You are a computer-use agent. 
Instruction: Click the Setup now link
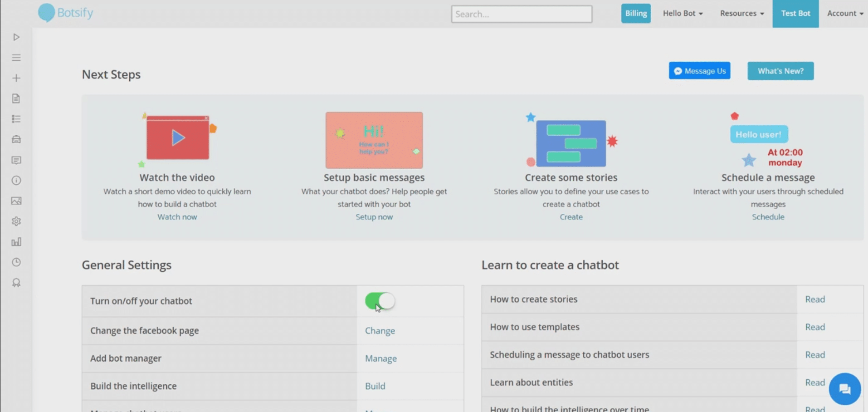pyautogui.click(x=374, y=217)
